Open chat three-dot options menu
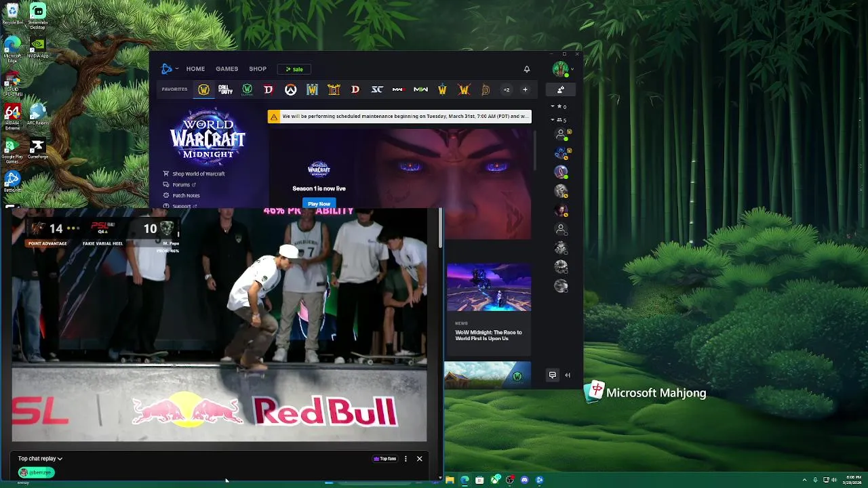The image size is (868, 488). tap(406, 459)
